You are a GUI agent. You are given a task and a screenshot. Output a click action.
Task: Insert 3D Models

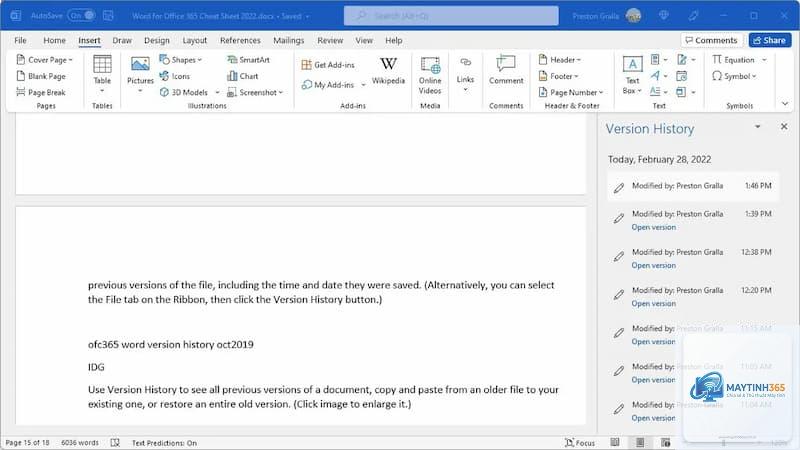click(184, 92)
